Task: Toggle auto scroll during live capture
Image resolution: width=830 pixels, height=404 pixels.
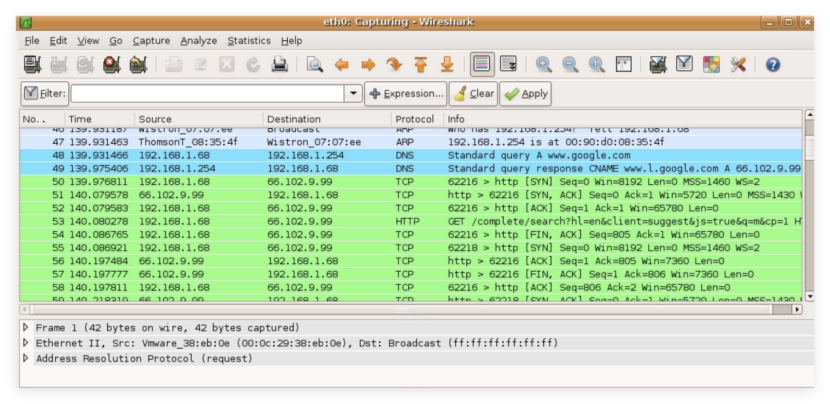Action: (509, 65)
